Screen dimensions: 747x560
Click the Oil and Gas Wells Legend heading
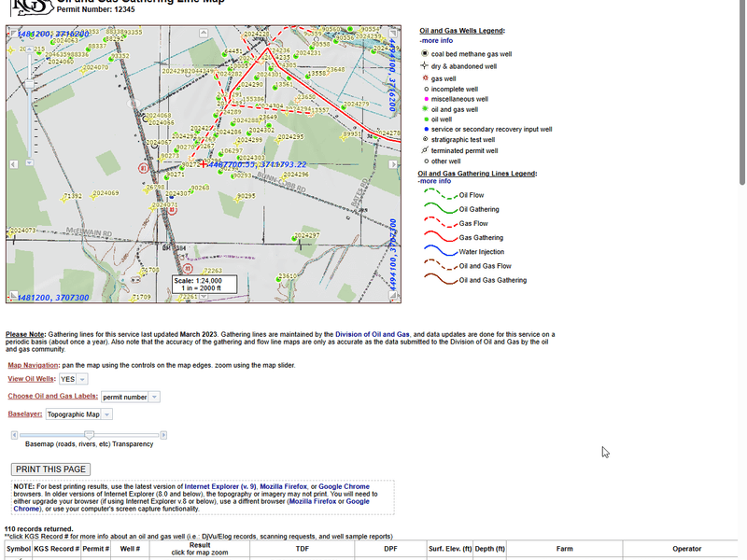[x=461, y=31]
